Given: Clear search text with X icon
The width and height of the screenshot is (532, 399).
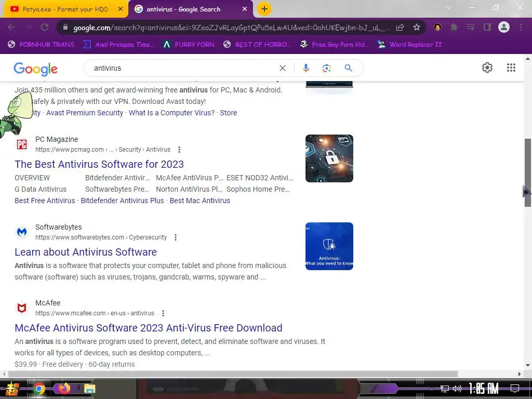Looking at the screenshot, I should click(x=282, y=68).
